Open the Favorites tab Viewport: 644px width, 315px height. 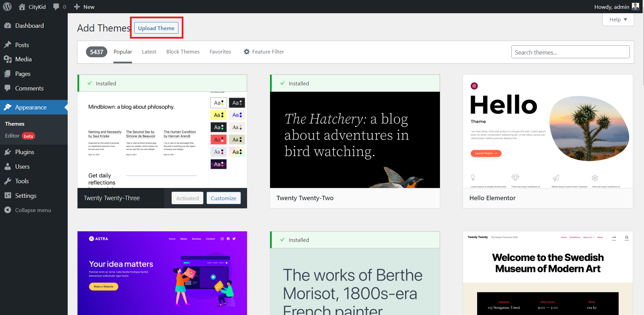[x=220, y=52]
